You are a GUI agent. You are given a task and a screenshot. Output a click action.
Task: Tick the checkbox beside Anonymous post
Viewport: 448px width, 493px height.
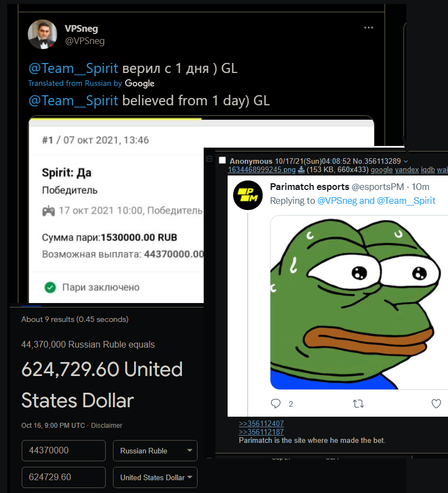[x=223, y=160]
